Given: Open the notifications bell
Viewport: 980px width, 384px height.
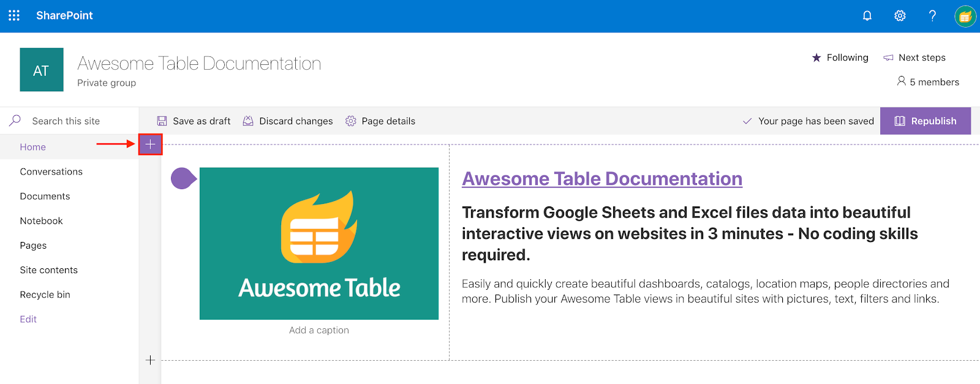Looking at the screenshot, I should (x=867, y=16).
